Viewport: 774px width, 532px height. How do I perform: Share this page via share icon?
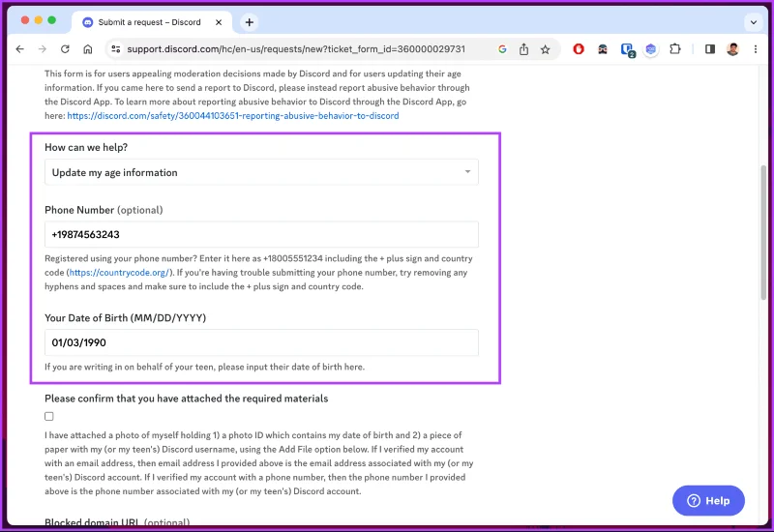pos(523,49)
